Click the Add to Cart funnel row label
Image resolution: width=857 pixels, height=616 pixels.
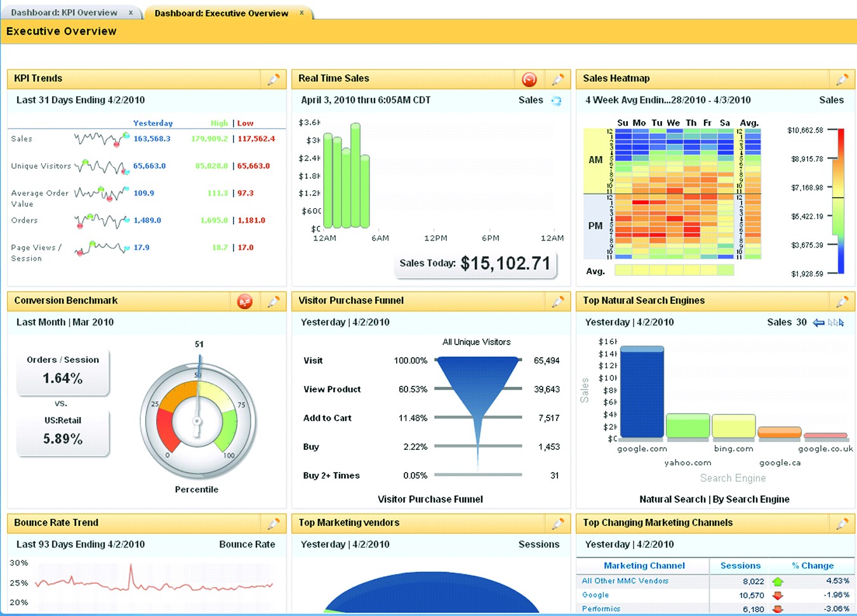[x=328, y=418]
